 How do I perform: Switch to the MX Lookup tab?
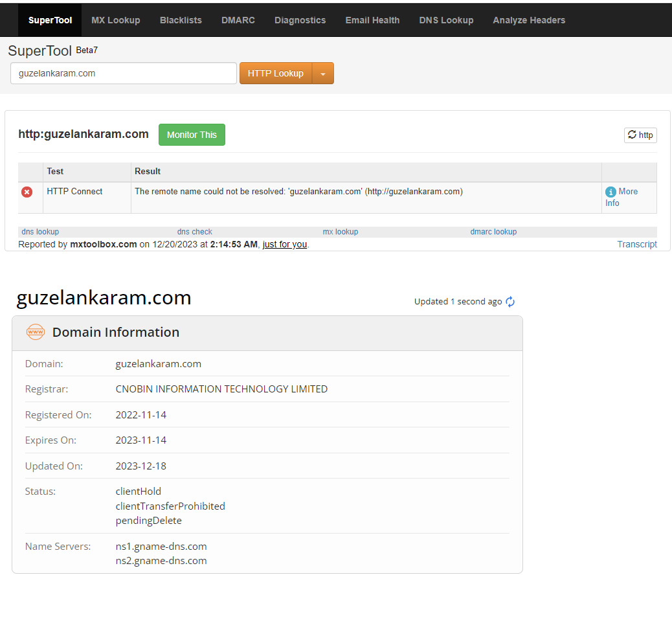click(x=115, y=19)
